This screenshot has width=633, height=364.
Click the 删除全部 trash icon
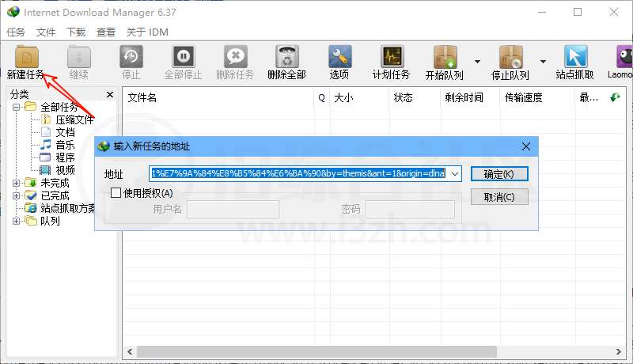coord(286,57)
